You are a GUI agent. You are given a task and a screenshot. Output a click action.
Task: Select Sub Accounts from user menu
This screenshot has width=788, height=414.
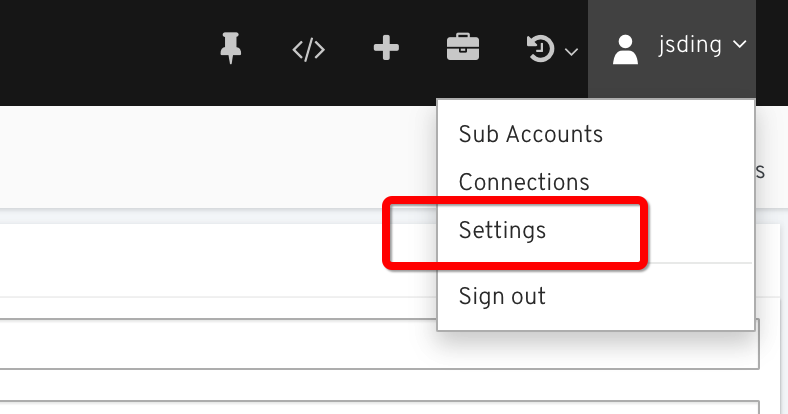(531, 134)
